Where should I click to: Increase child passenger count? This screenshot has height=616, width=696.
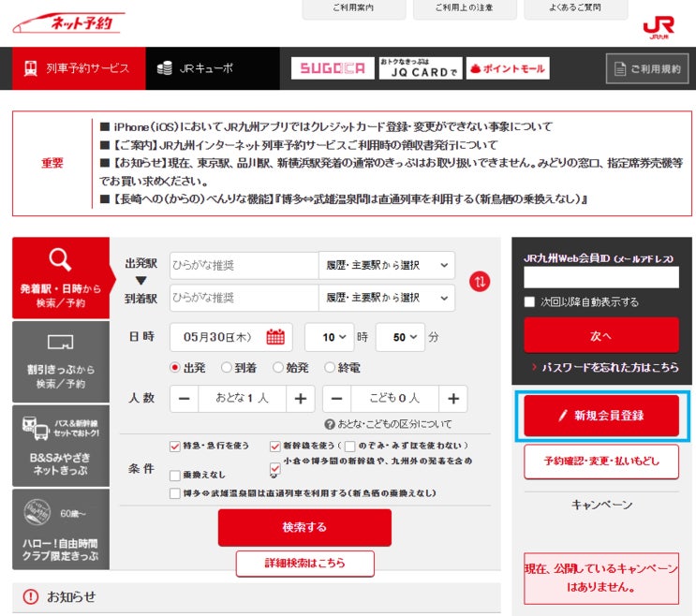(453, 399)
